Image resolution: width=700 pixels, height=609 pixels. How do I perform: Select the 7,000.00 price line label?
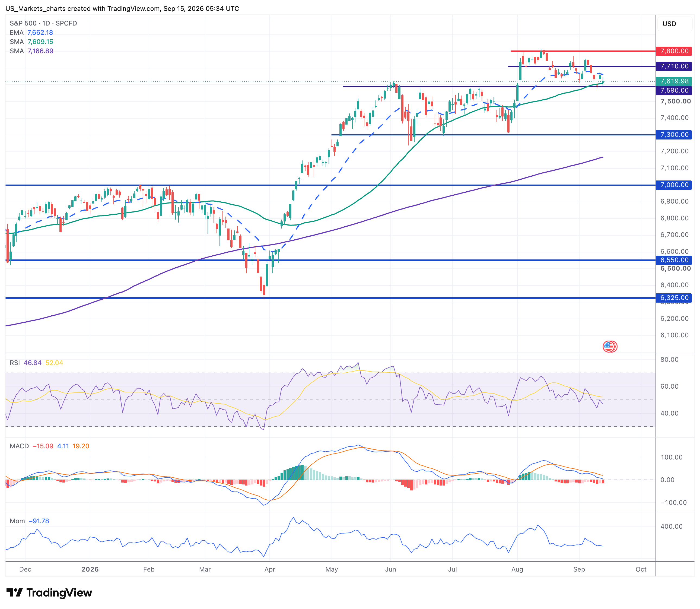(x=674, y=185)
